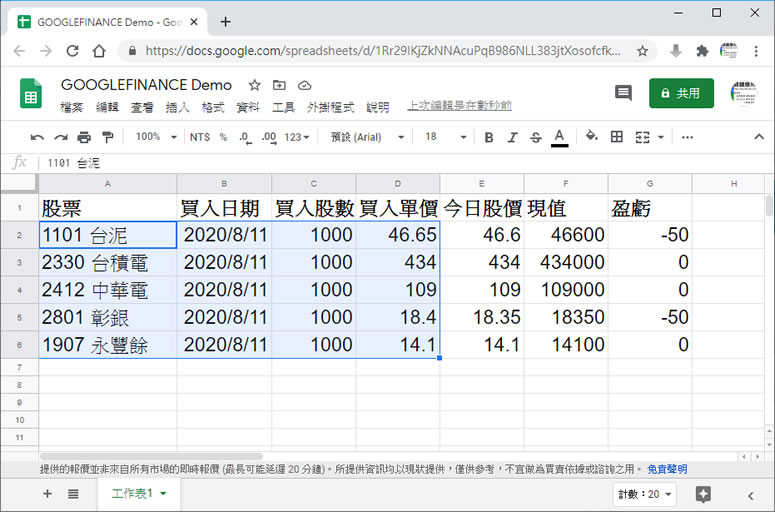
Task: Toggle italic formatting
Action: click(512, 137)
